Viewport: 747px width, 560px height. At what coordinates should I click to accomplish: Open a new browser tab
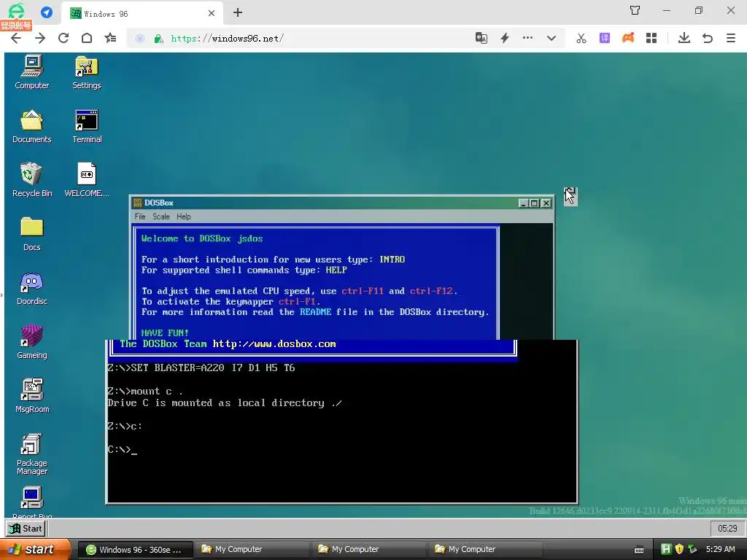click(x=238, y=13)
